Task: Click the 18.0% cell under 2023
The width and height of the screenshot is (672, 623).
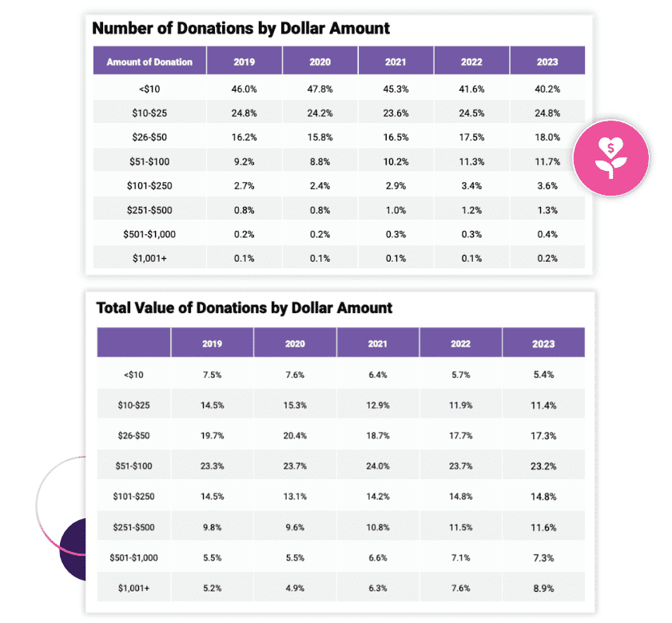Action: point(547,137)
